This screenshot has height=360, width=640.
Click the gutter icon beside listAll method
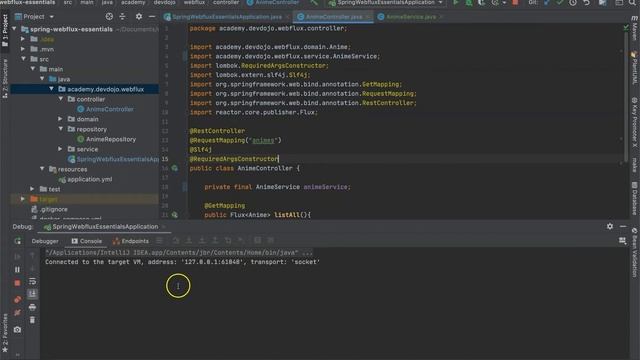175,215
